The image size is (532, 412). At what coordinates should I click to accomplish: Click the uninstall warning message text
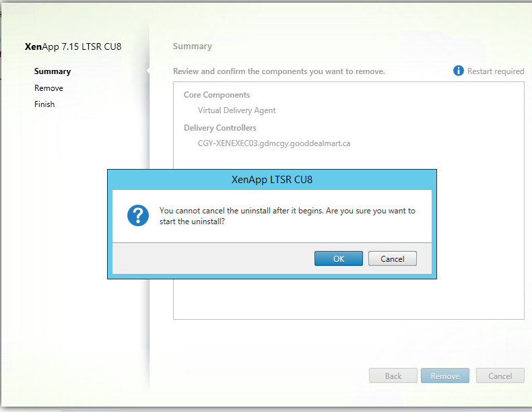coord(287,215)
